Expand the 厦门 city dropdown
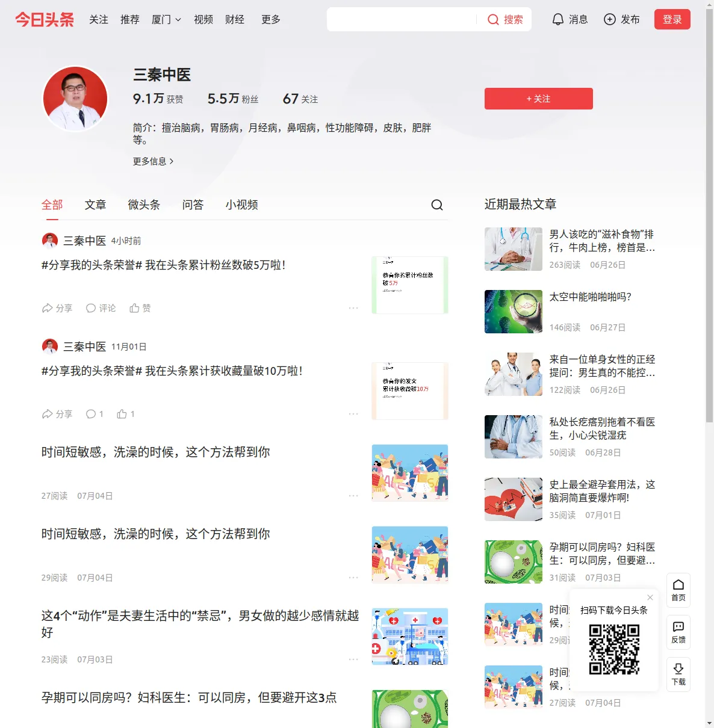 click(166, 19)
